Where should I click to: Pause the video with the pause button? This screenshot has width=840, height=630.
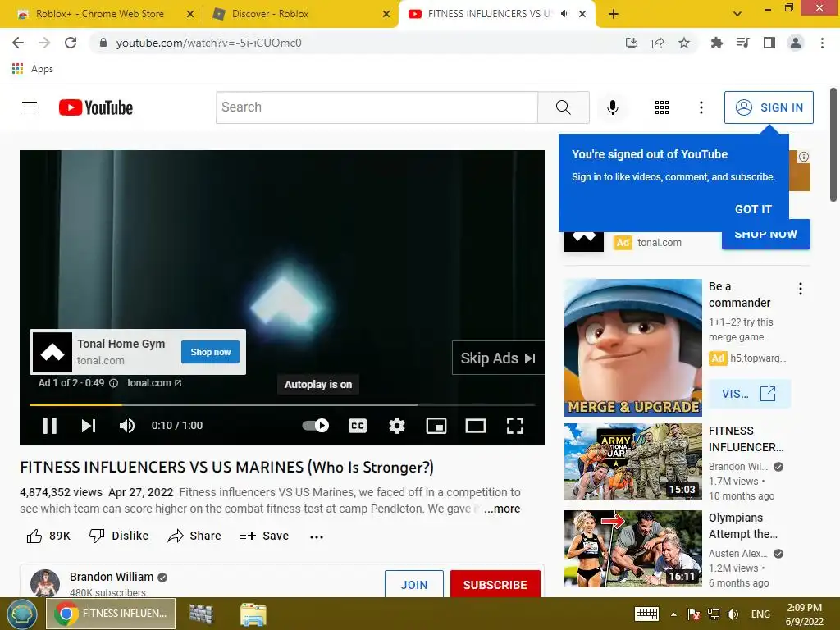pyautogui.click(x=50, y=426)
